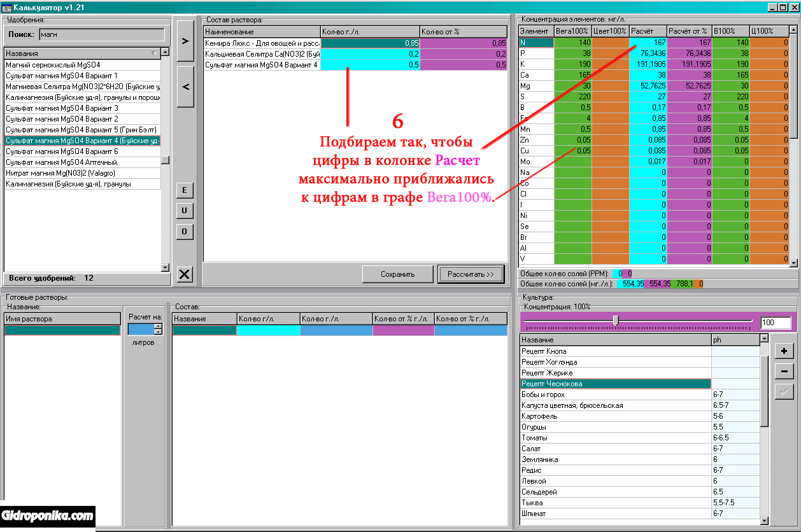Click the checkmark button under minus

point(784,391)
